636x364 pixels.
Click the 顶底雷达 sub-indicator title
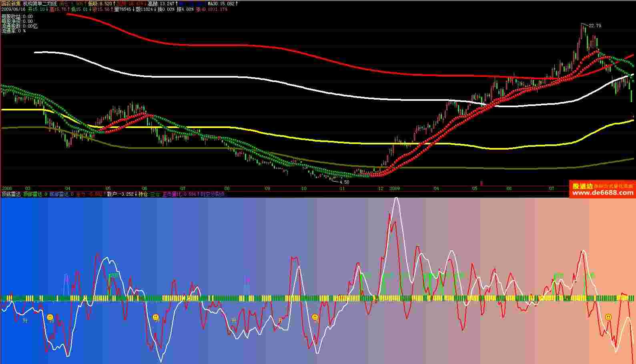tap(11, 194)
